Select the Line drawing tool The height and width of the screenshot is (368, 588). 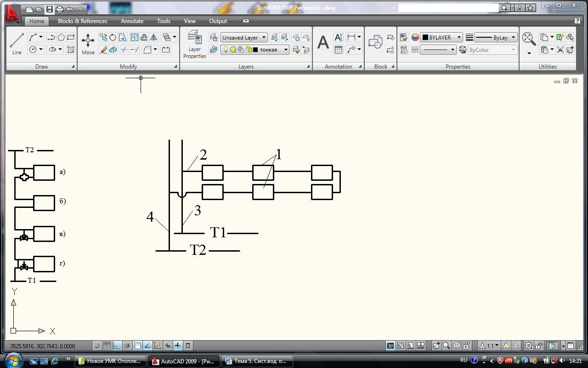click(x=17, y=44)
